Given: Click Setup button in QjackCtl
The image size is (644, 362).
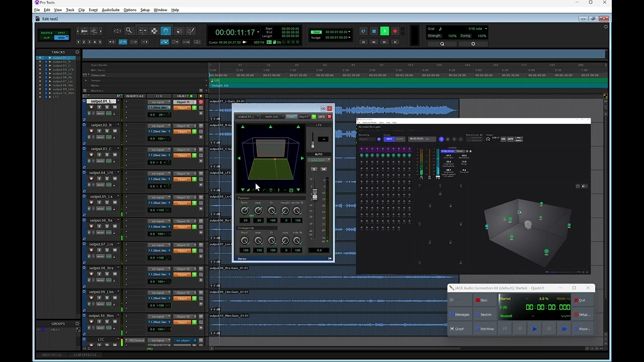Looking at the screenshot, I should tap(582, 315).
